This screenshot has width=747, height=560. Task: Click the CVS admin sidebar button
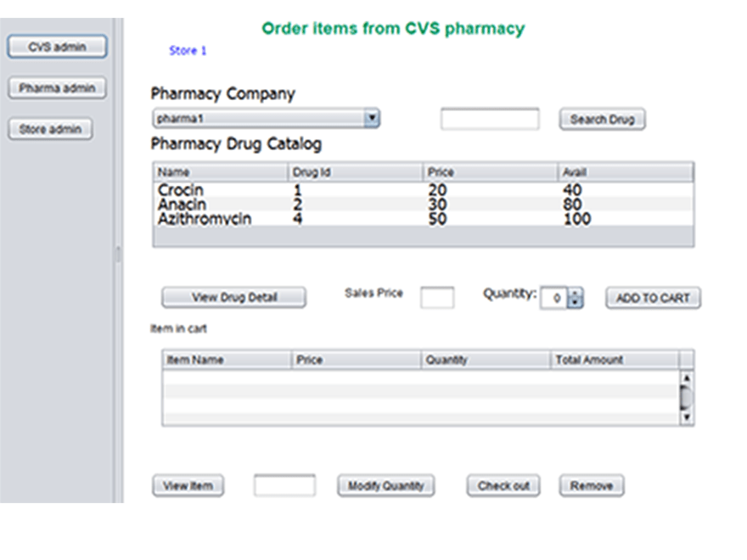point(56,47)
